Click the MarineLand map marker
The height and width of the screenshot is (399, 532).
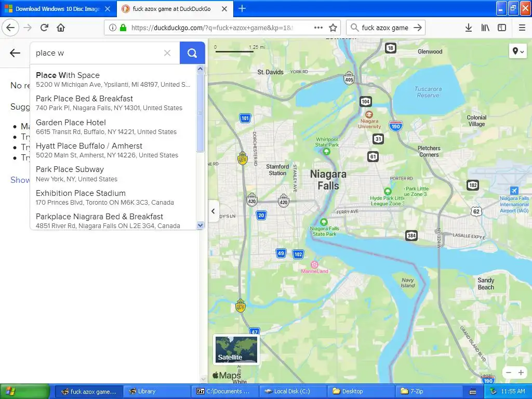[314, 264]
